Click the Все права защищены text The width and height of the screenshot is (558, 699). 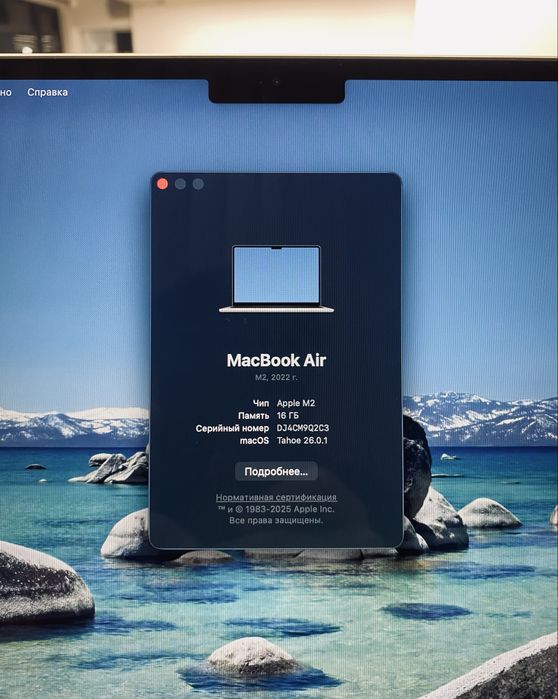tap(276, 520)
